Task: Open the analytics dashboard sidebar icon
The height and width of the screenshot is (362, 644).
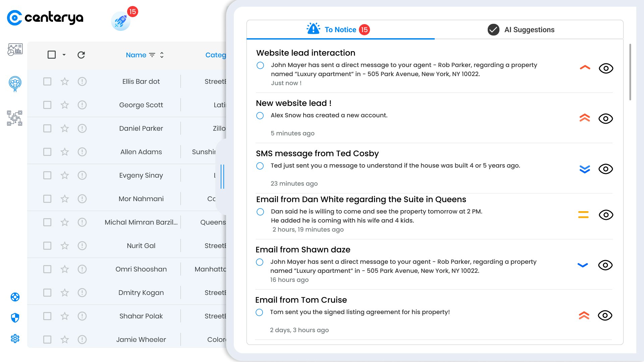Action: pos(15,50)
